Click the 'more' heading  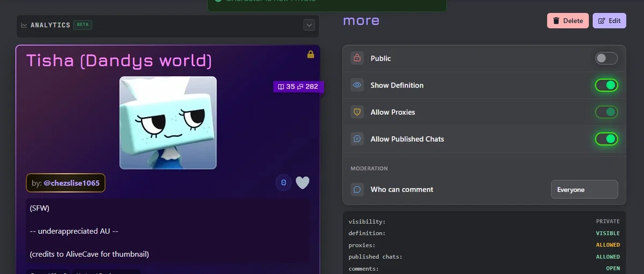coord(361,21)
